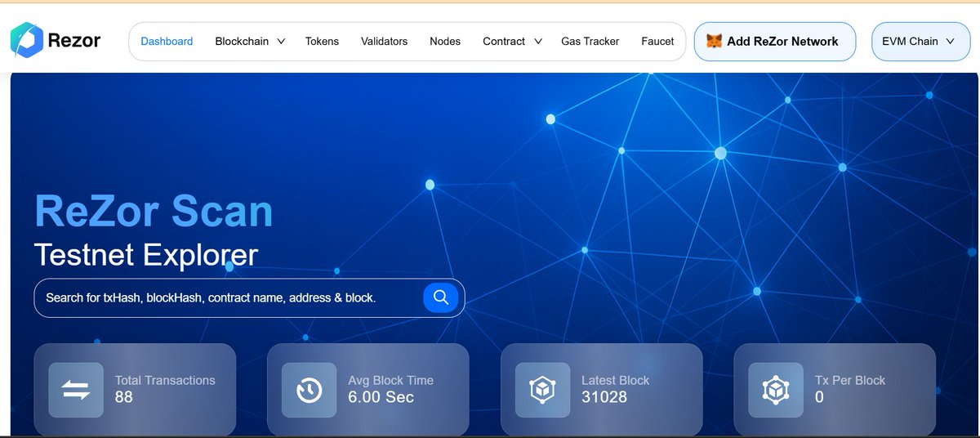Screen dimensions: 980x438
Task: Click the Testnet Explorer subtitle
Action: pyautogui.click(x=146, y=255)
